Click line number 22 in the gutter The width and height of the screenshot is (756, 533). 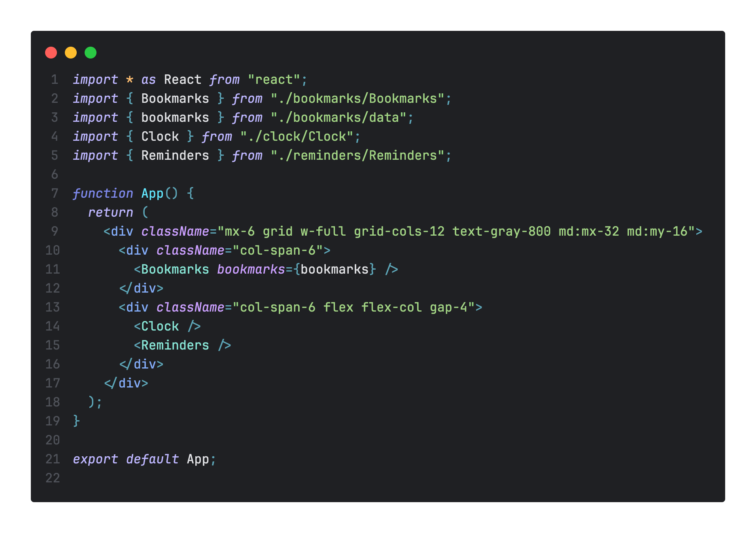pyautogui.click(x=53, y=478)
